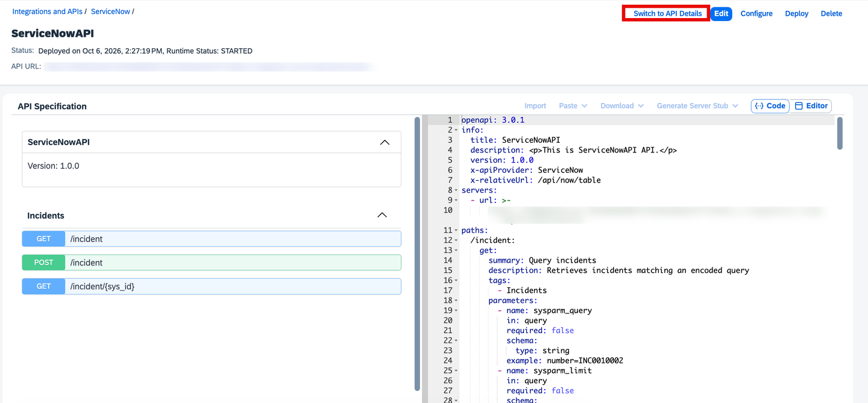Click the code editor vertical scrollbar

click(840, 133)
